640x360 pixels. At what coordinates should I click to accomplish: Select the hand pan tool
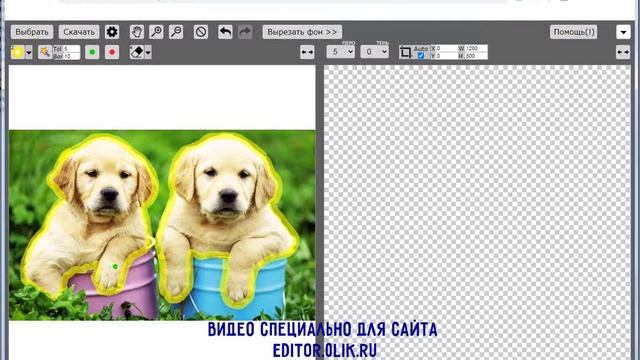coord(137,32)
